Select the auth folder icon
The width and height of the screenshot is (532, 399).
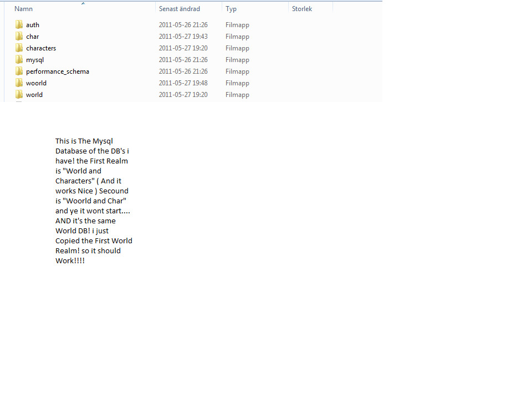[19, 24]
